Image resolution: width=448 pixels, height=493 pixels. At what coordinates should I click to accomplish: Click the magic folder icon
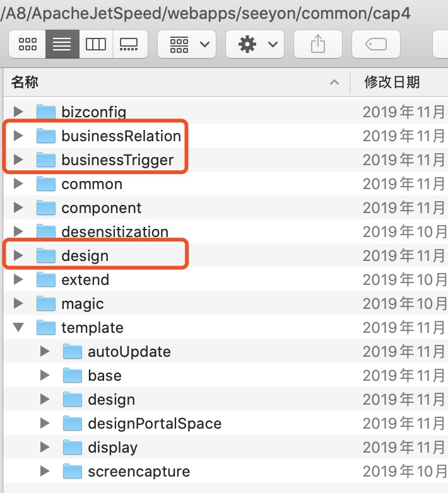46,304
